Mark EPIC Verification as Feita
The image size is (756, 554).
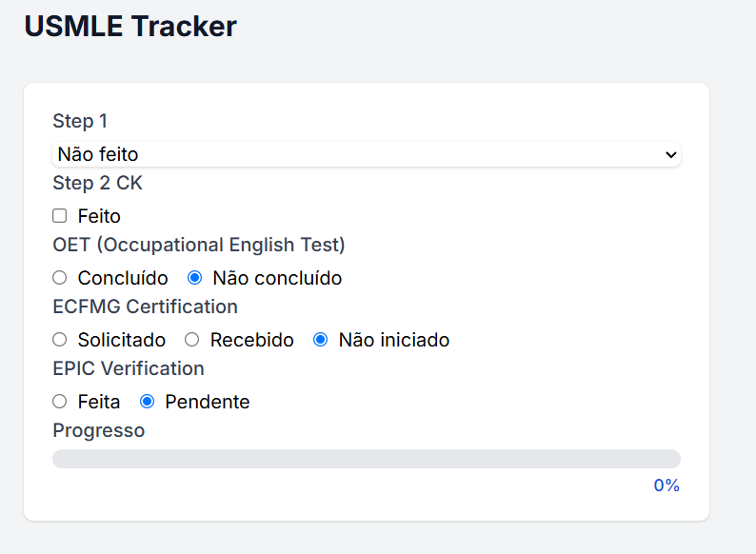coord(60,402)
